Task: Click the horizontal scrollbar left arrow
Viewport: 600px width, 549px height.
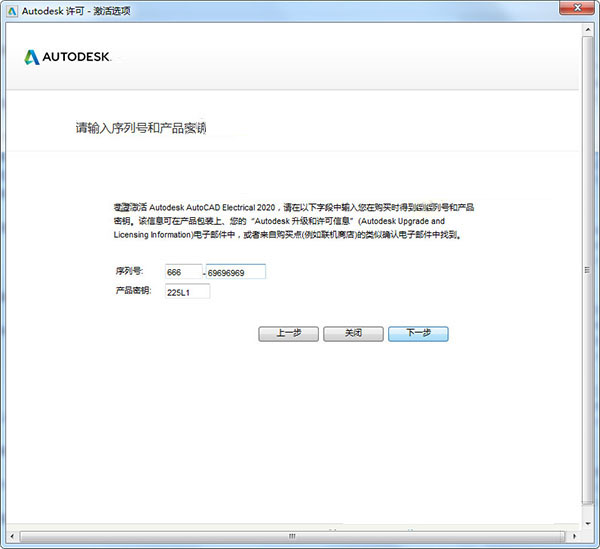Action: point(13,537)
